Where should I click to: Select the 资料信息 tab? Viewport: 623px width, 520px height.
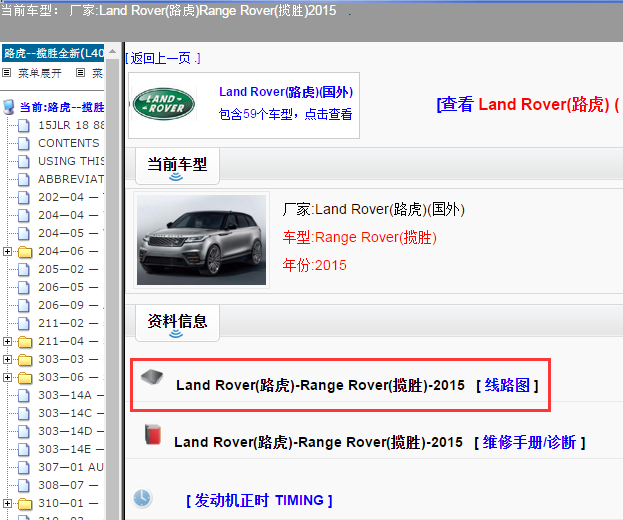coord(177,323)
